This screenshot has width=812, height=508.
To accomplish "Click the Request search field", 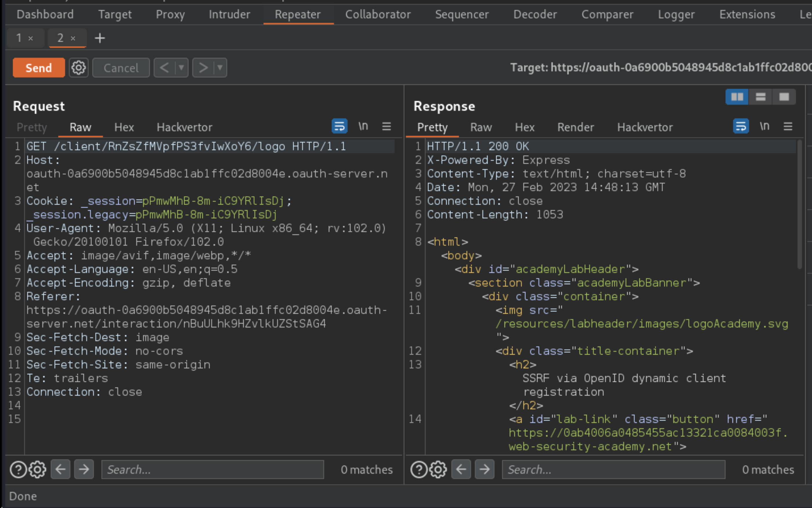I will click(x=213, y=469).
